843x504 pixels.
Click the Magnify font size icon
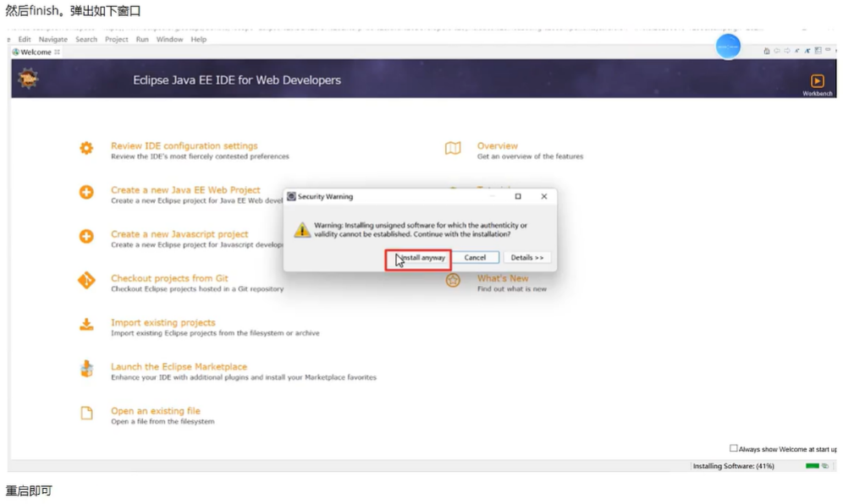807,51
